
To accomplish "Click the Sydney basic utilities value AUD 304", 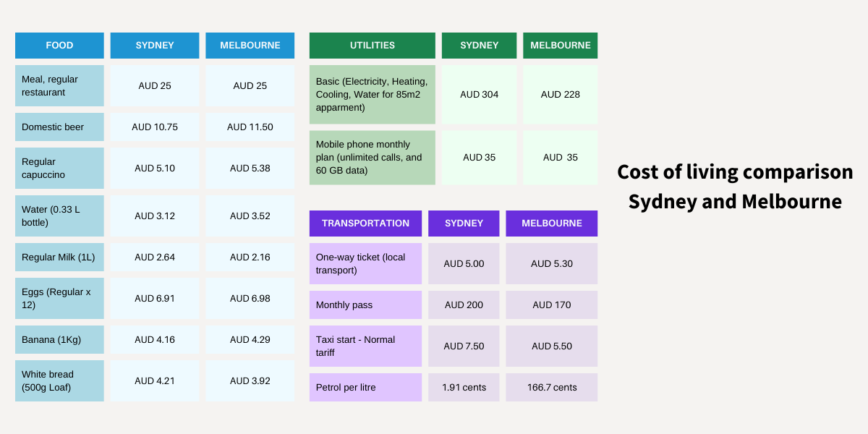I will click(x=480, y=95).
